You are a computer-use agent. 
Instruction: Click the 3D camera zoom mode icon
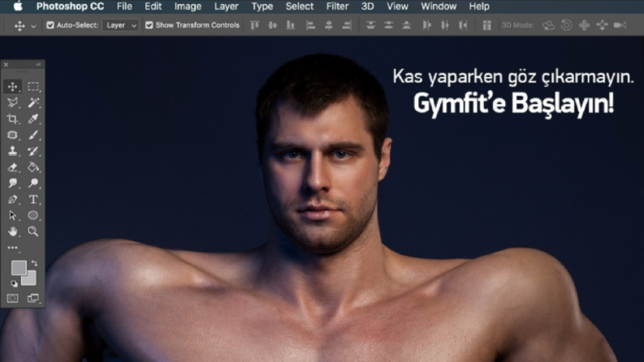click(620, 25)
